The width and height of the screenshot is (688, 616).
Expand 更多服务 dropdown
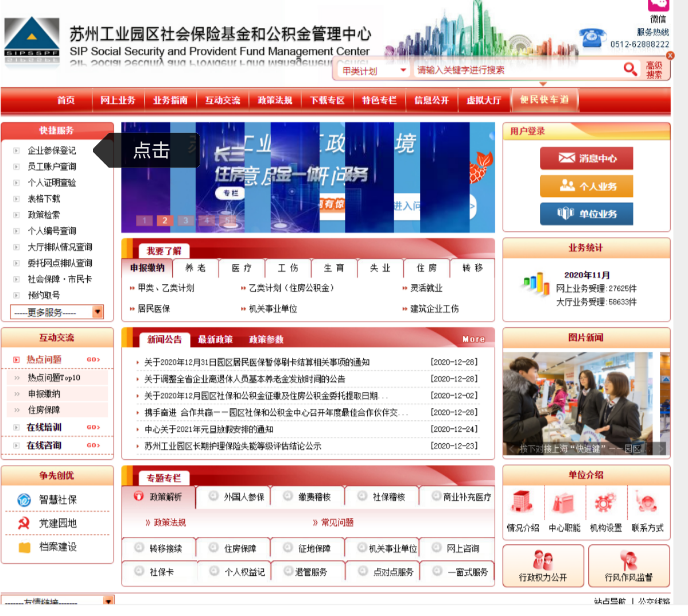pos(57,312)
